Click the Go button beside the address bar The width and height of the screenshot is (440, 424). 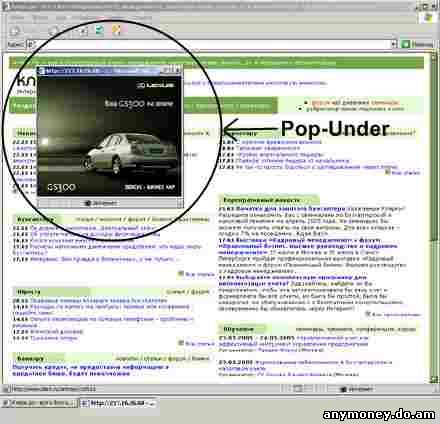(417, 44)
